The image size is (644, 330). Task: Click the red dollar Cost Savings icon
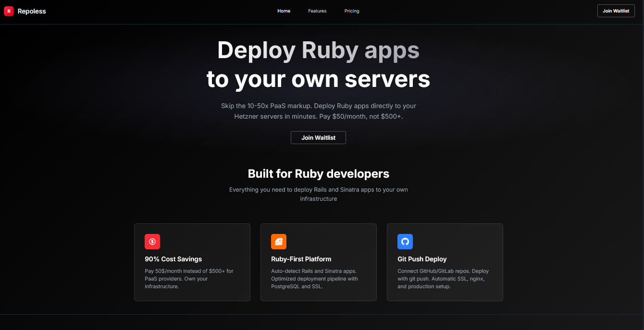point(152,242)
